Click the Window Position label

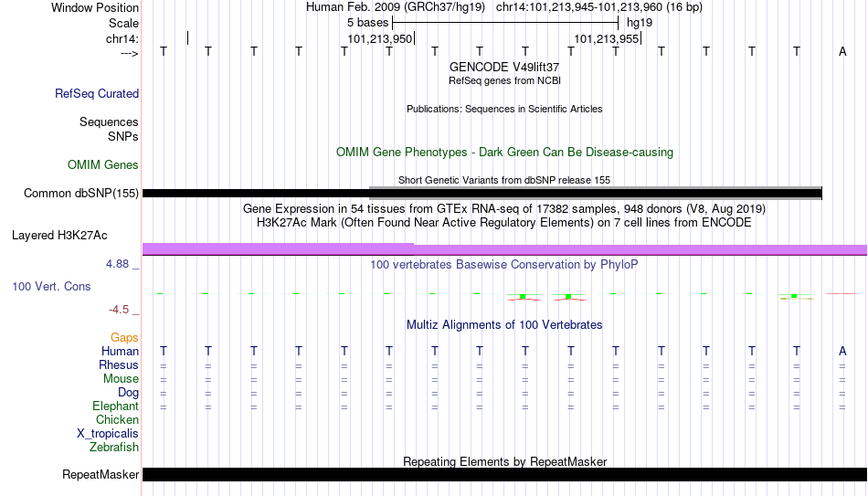(x=95, y=7)
